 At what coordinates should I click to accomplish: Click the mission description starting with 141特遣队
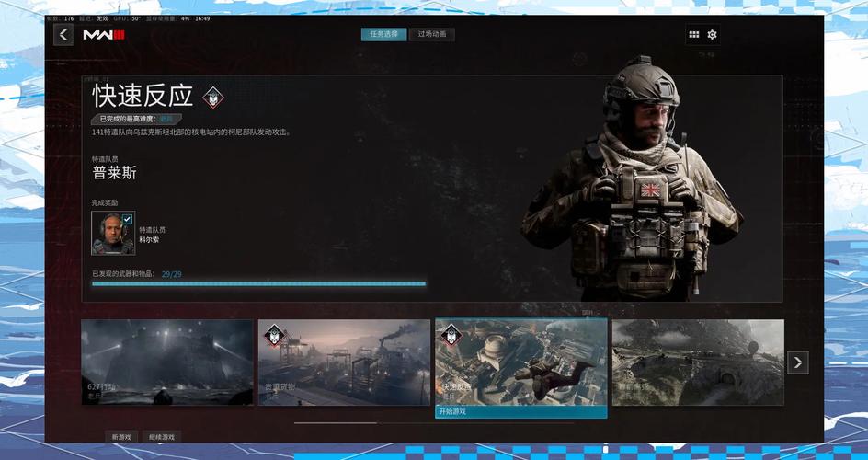click(191, 132)
